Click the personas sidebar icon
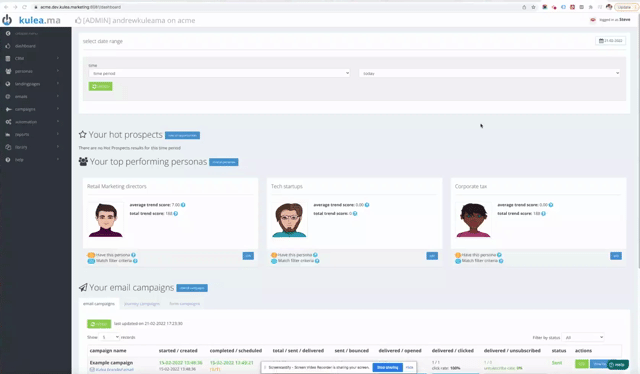Viewport: 640px width, 374px height. coord(8,71)
